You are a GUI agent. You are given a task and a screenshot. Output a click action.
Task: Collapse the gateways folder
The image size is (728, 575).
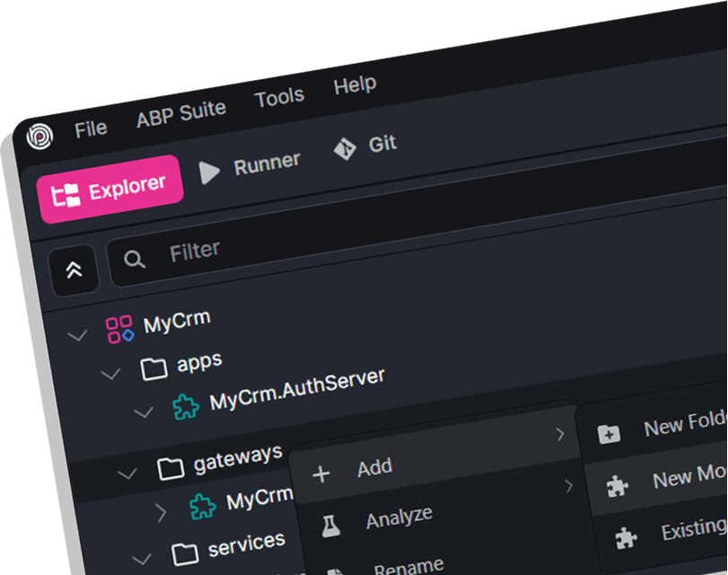coord(127,473)
